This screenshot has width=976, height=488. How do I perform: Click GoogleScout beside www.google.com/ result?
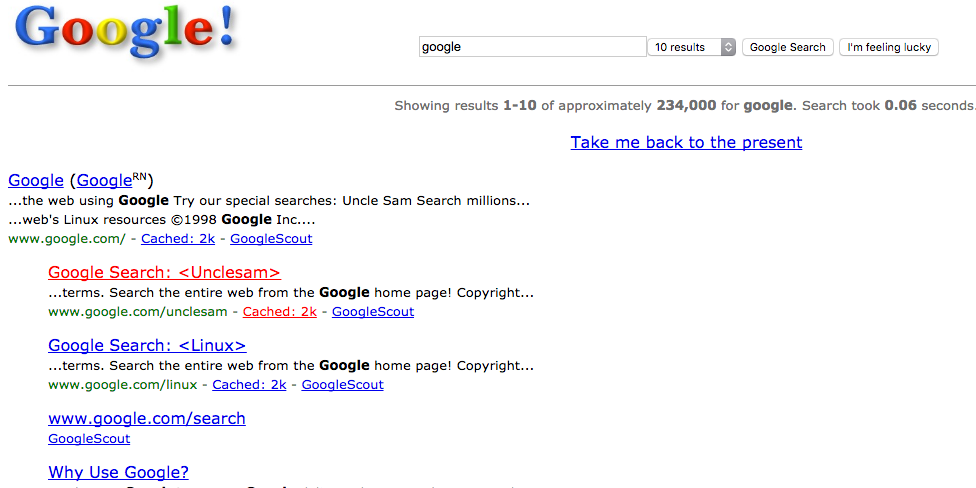271,239
